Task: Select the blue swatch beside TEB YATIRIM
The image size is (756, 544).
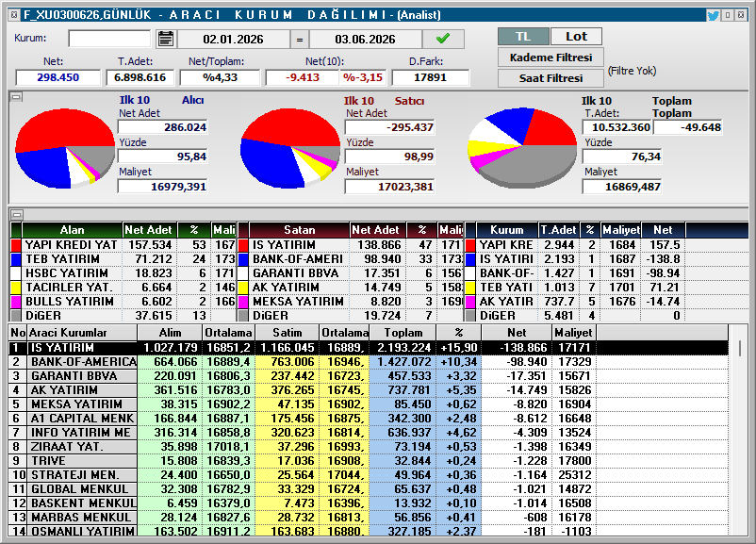Action: point(16,259)
